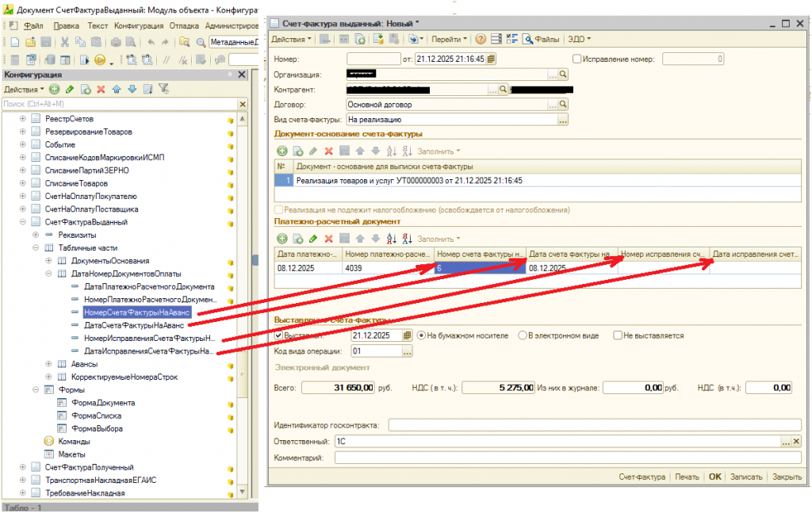Collapse the Формы tree node

(x=36, y=389)
